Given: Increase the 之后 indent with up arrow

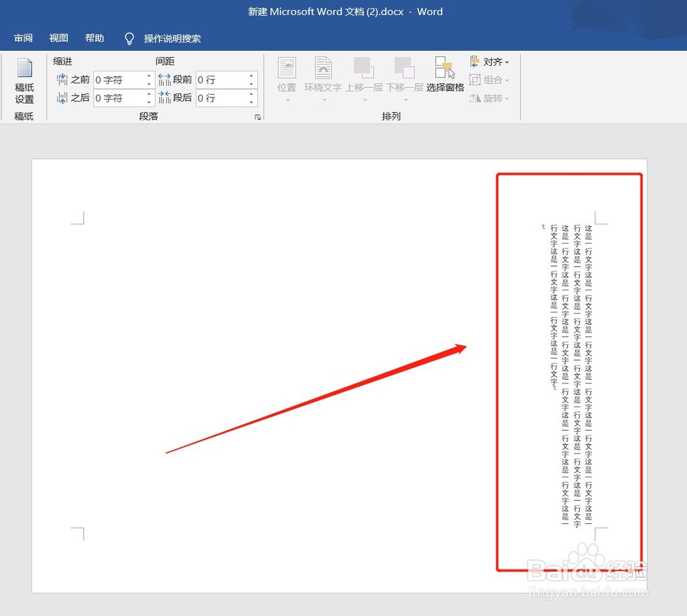Looking at the screenshot, I should (149, 94).
